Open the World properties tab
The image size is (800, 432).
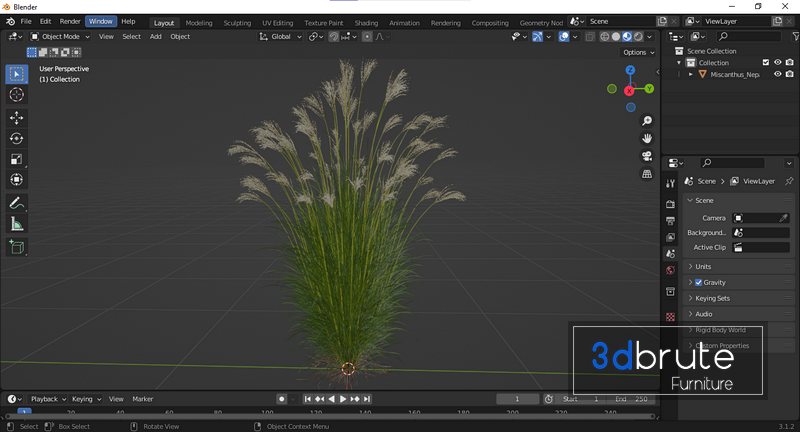(670, 270)
